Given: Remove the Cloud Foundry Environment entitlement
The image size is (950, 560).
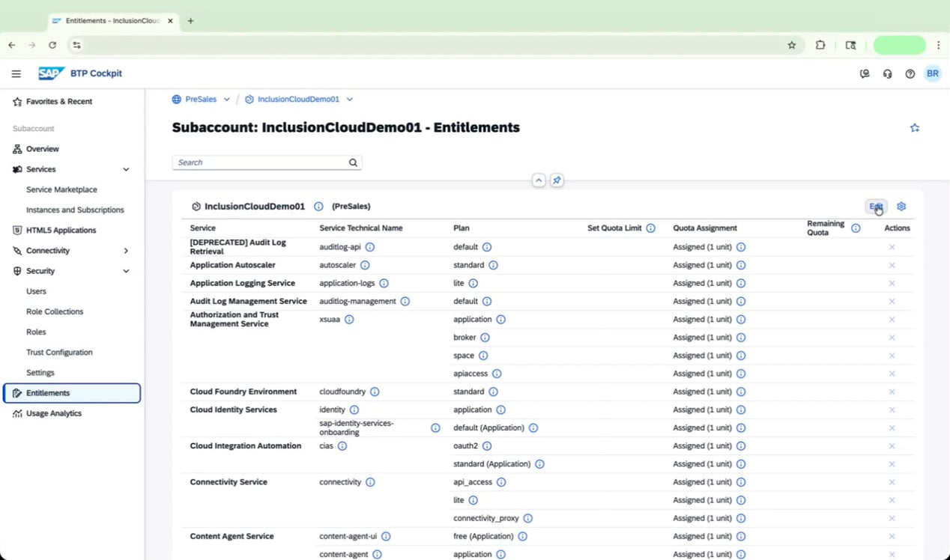Looking at the screenshot, I should click(892, 392).
